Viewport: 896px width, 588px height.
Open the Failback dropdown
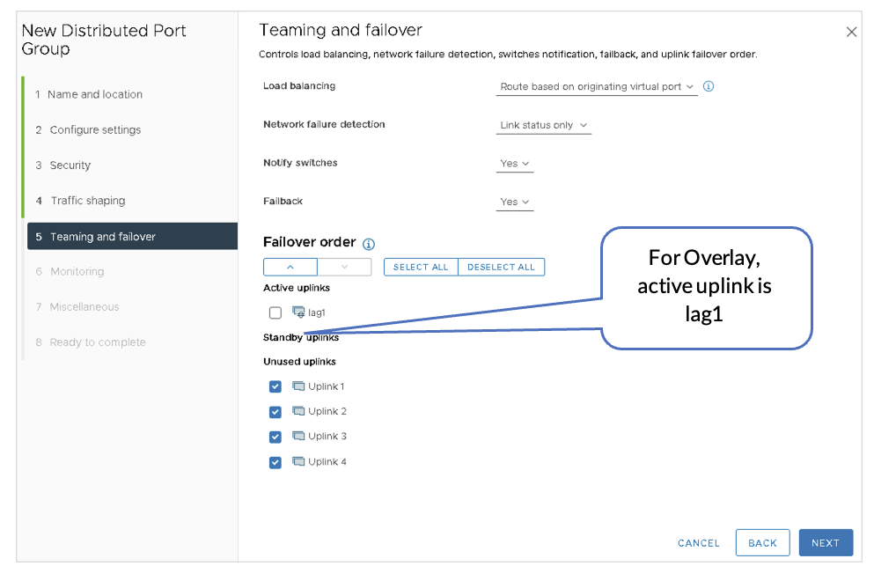[x=515, y=202]
